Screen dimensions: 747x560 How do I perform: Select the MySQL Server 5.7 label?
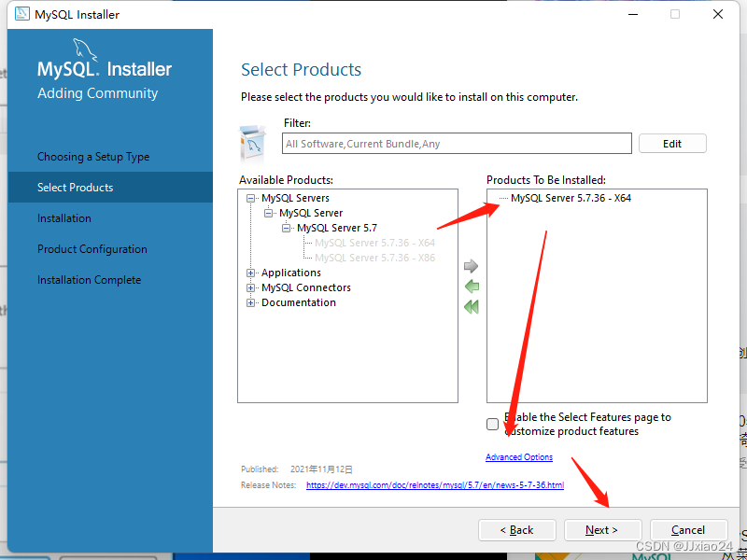point(337,228)
